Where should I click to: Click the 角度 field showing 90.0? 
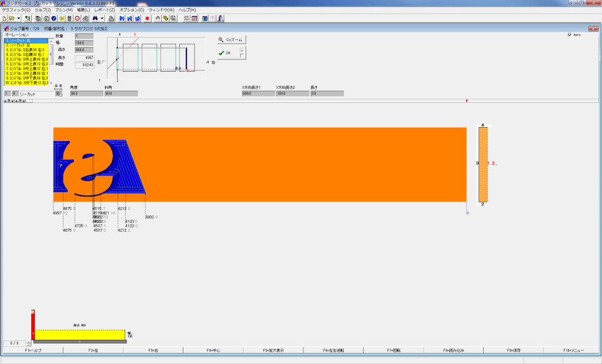(x=87, y=93)
